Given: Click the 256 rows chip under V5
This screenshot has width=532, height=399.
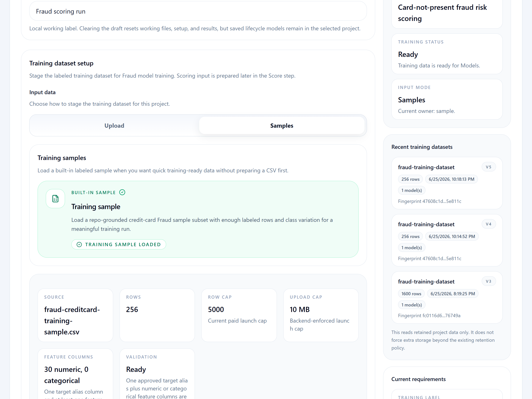Looking at the screenshot, I should [x=410, y=179].
